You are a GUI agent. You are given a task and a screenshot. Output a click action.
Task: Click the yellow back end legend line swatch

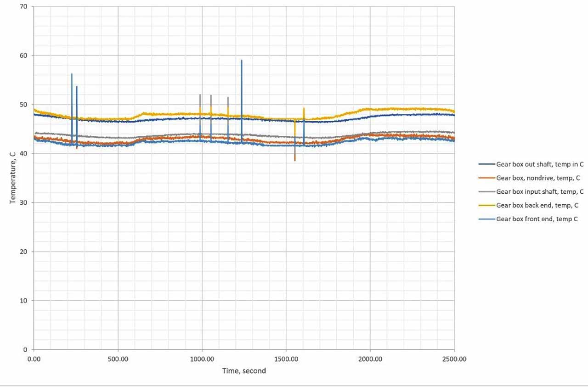point(486,205)
